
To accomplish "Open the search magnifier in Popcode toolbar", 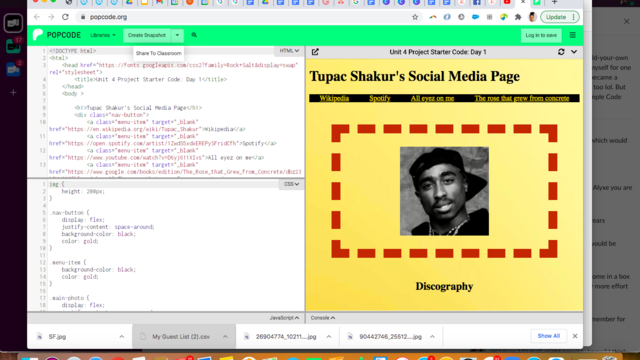I will [194, 35].
